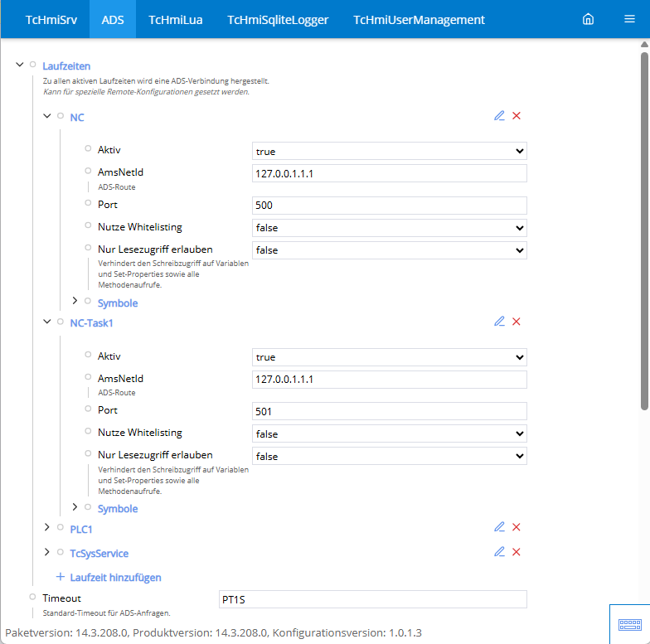Click the circle marker beside Timeout
This screenshot has height=644, width=650.
tap(33, 597)
